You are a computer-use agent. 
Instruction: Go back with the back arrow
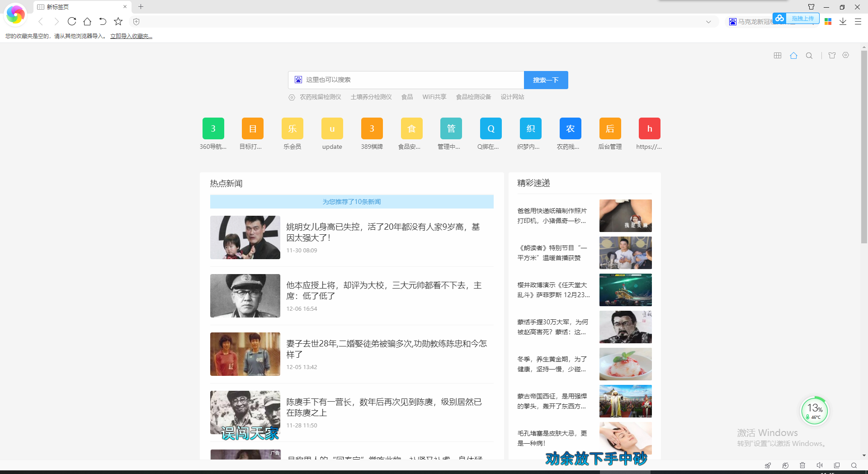point(41,21)
